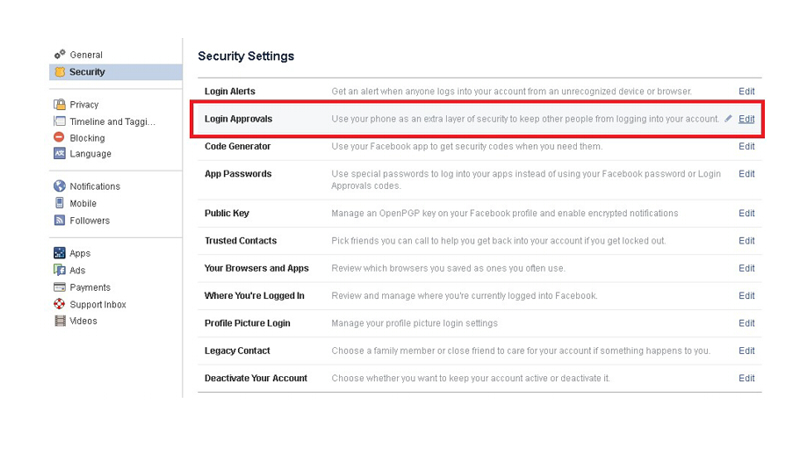Click the Support Inbox lifesaver icon
Screen dimensions: 793x453
(x=59, y=304)
